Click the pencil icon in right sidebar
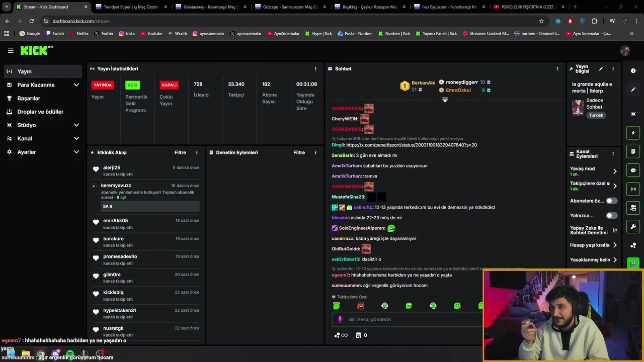The height and width of the screenshot is (362, 644). 633,89
